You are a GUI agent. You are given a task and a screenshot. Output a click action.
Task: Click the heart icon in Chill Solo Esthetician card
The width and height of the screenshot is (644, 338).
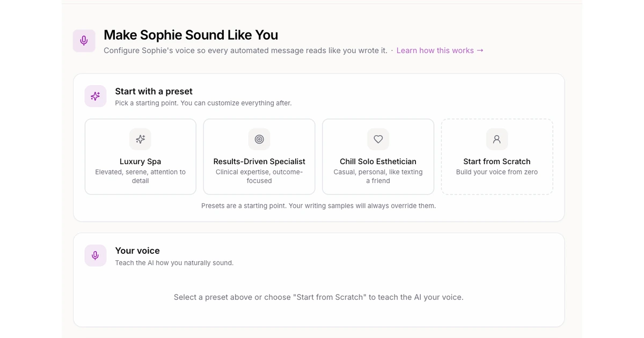click(x=378, y=139)
